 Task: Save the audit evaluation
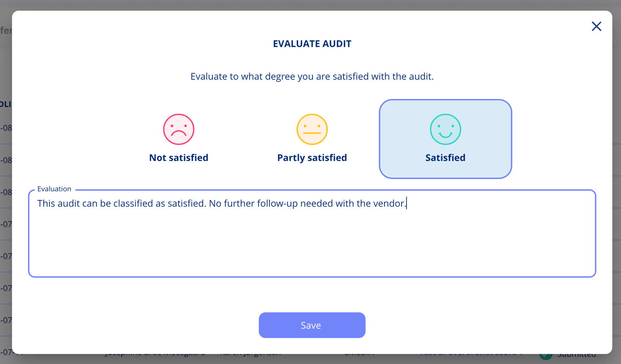(312, 325)
